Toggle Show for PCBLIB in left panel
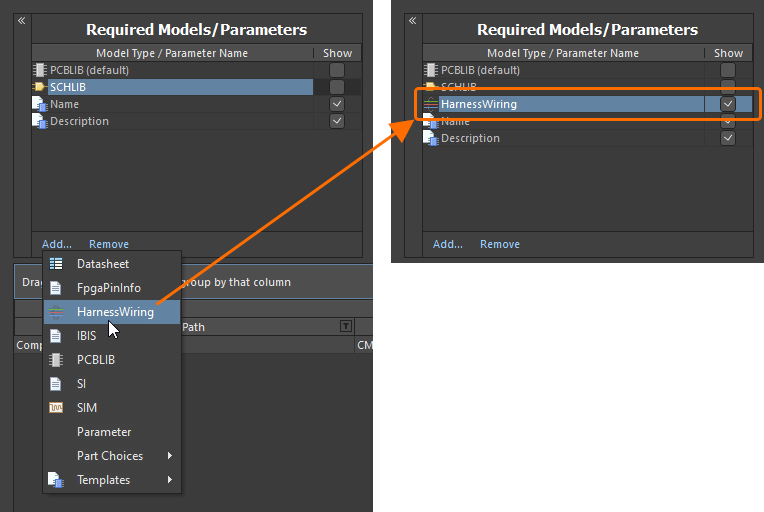 (x=337, y=70)
